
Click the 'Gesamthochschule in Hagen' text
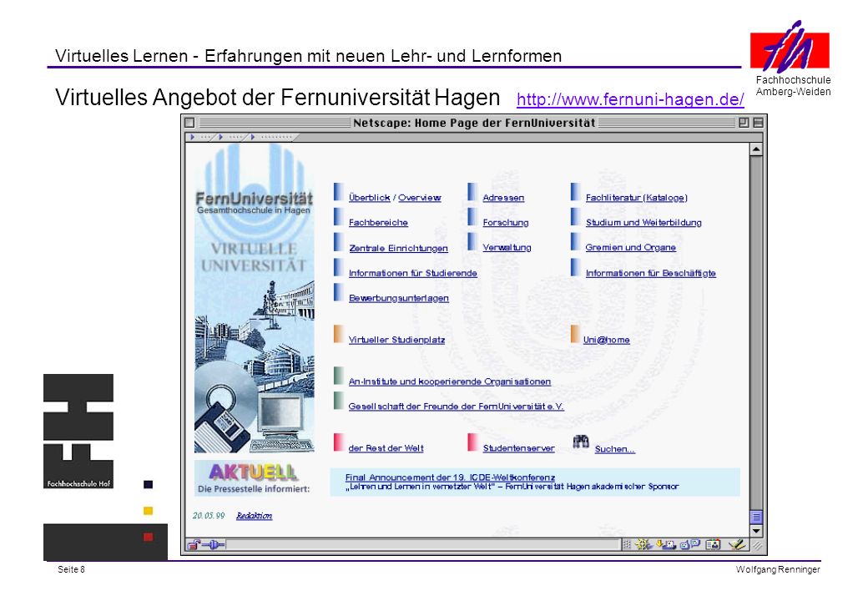click(254, 210)
